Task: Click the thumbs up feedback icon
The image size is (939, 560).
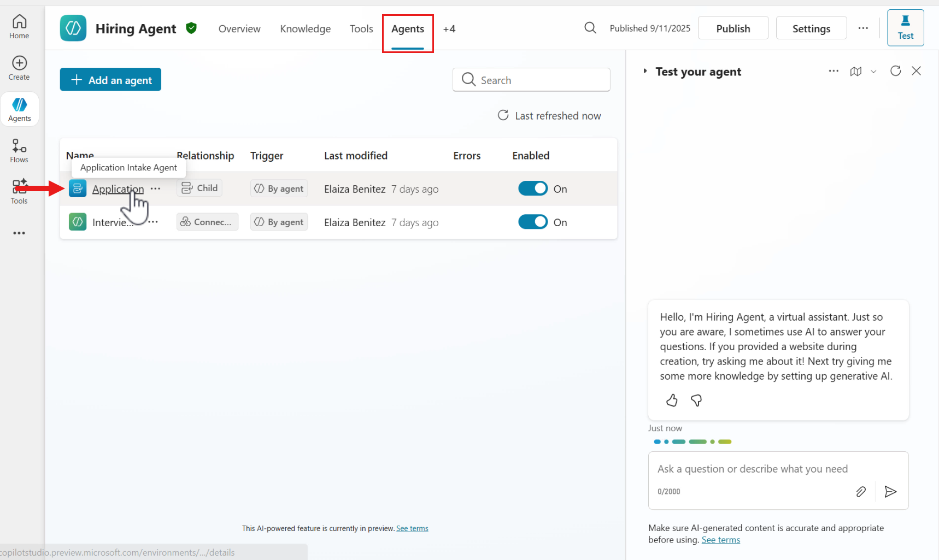Action: pos(672,400)
